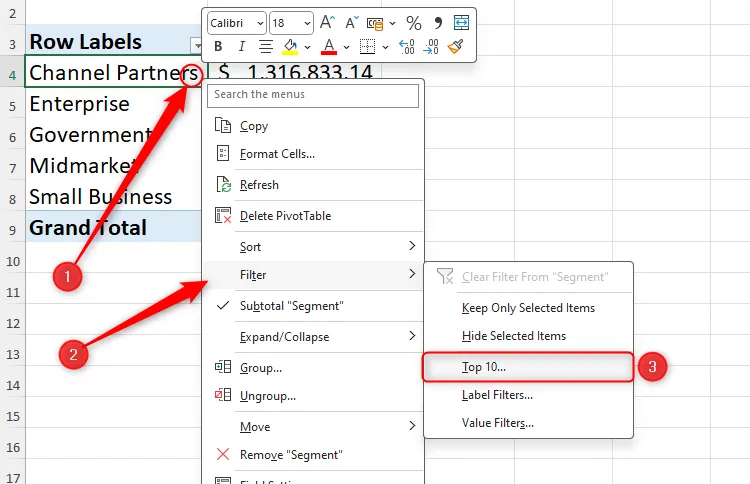Click the Center alignment icon

[266, 46]
